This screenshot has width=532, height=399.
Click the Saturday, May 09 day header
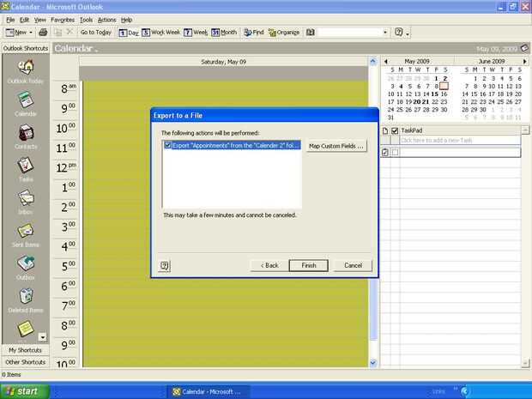tap(224, 62)
